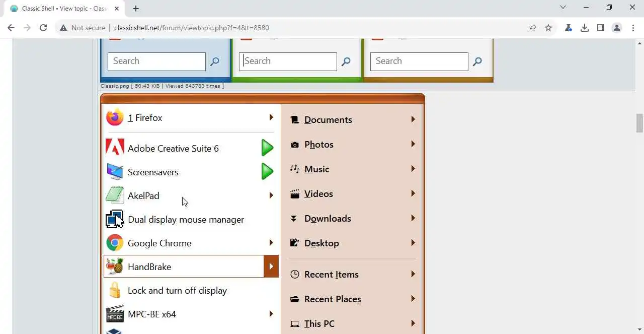The height and width of the screenshot is (334, 644).
Task: Click the This PC computer icon
Action: point(295,324)
